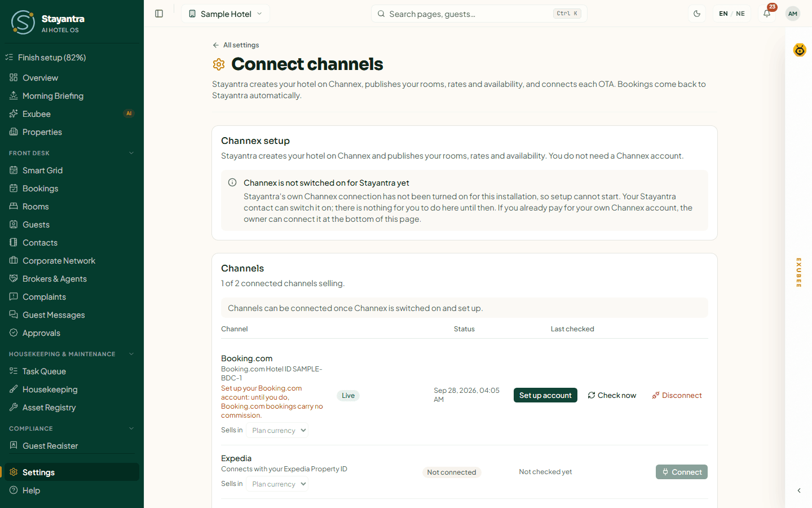This screenshot has height=508, width=812.
Task: Click Set up account for Booking.com
Action: click(545, 395)
